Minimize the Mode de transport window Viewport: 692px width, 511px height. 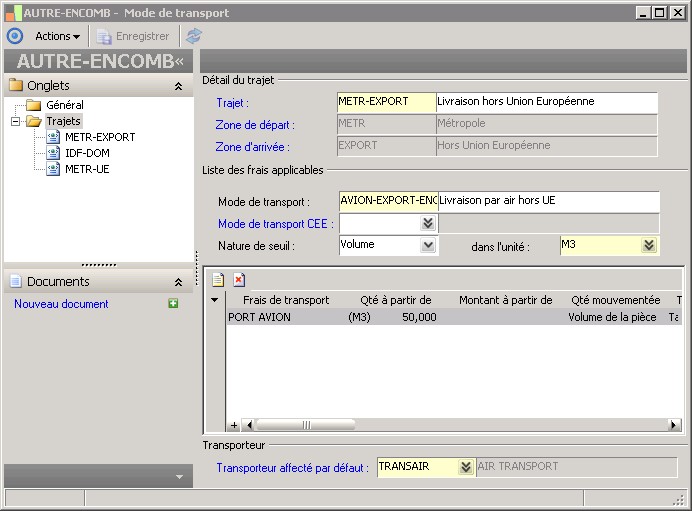(643, 13)
